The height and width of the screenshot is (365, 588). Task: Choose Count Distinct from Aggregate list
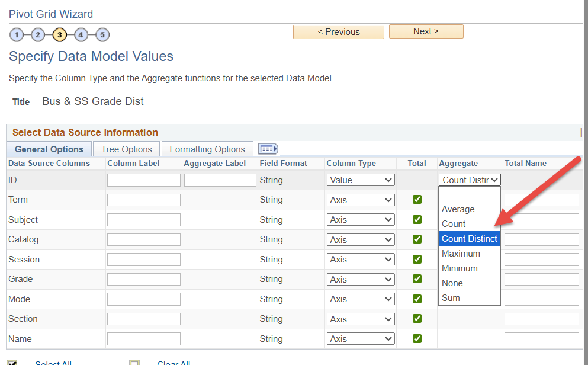pyautogui.click(x=470, y=239)
